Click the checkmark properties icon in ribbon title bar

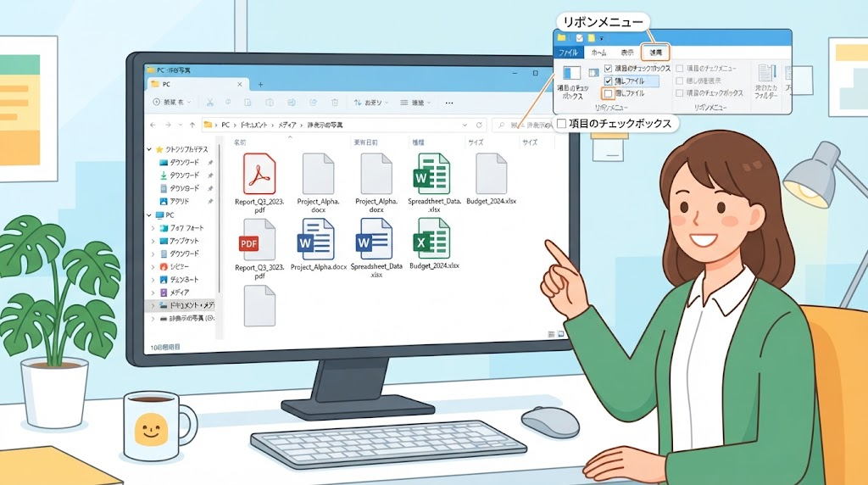[579, 38]
